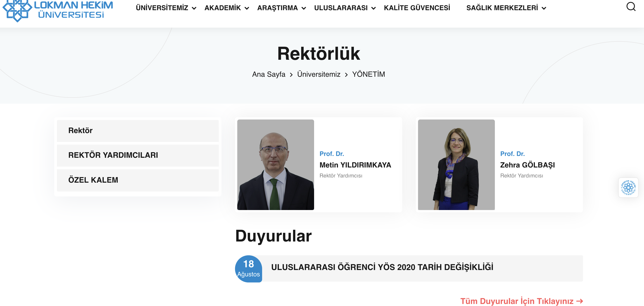Click the 18 Ağustos date badge

click(249, 269)
